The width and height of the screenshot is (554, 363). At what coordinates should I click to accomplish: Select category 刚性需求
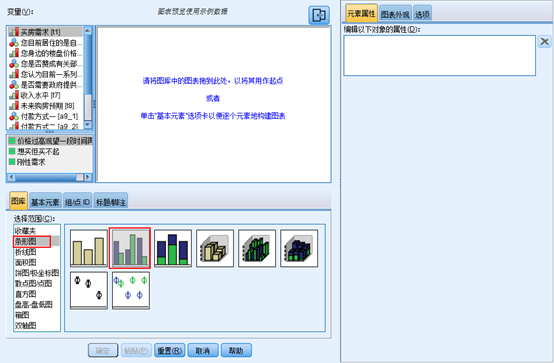[x=50, y=162]
